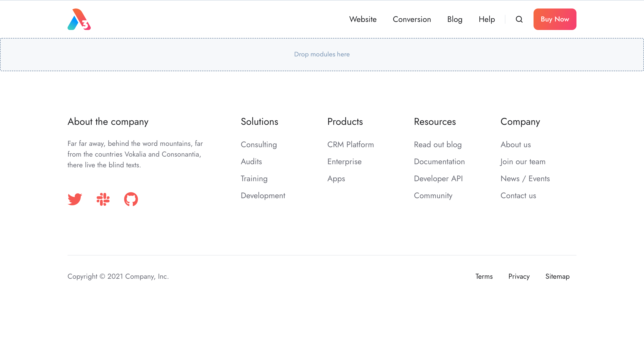This screenshot has height=353, width=644.
Task: Click the Website navigation menu item
Action: 363,19
